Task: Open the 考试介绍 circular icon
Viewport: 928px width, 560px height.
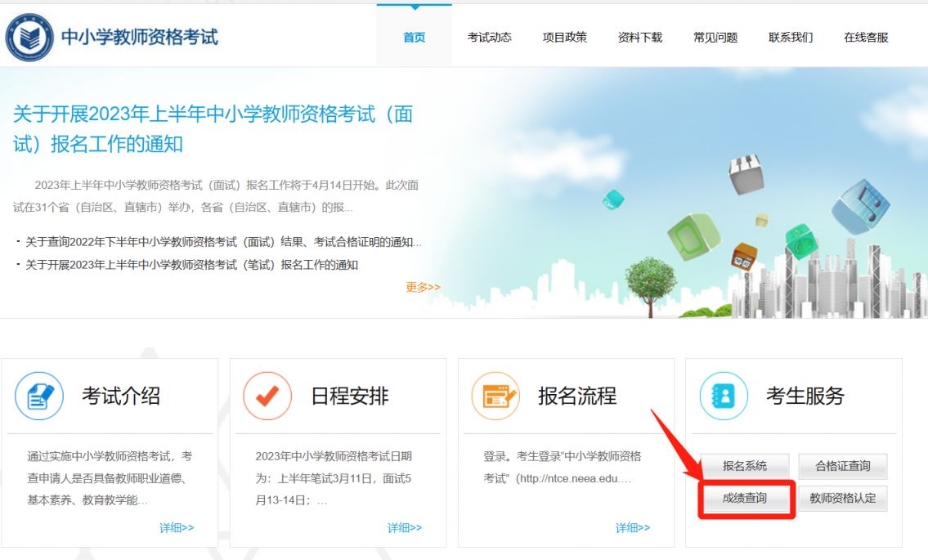Action: pyautogui.click(x=39, y=396)
